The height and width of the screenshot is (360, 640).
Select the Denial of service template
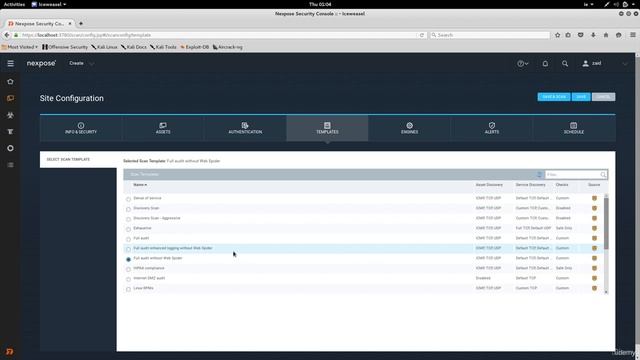point(128,199)
